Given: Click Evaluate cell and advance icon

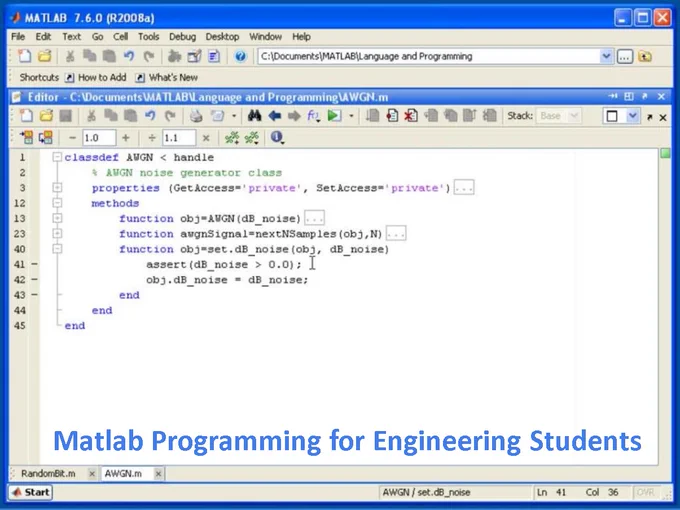Looking at the screenshot, I should [46, 137].
